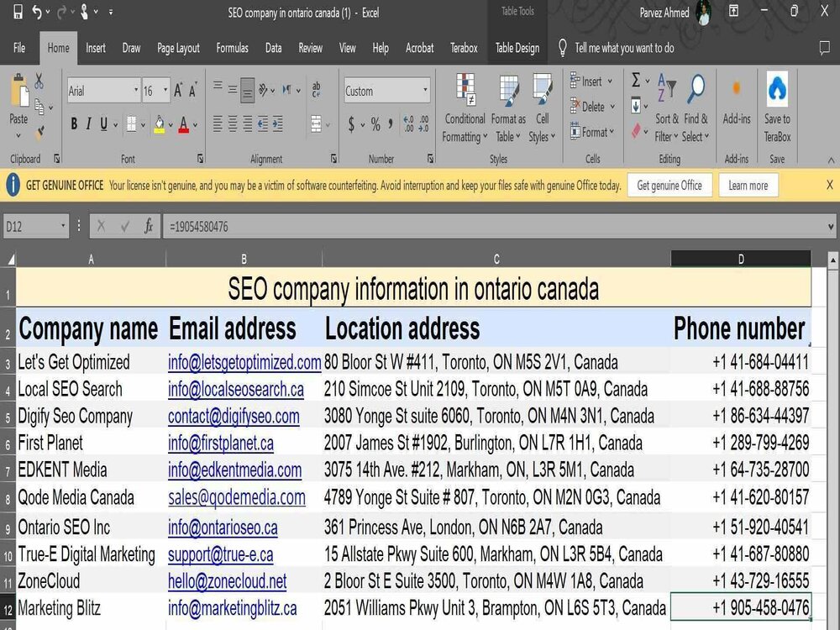Switch to the Formulas tab

pos(232,48)
